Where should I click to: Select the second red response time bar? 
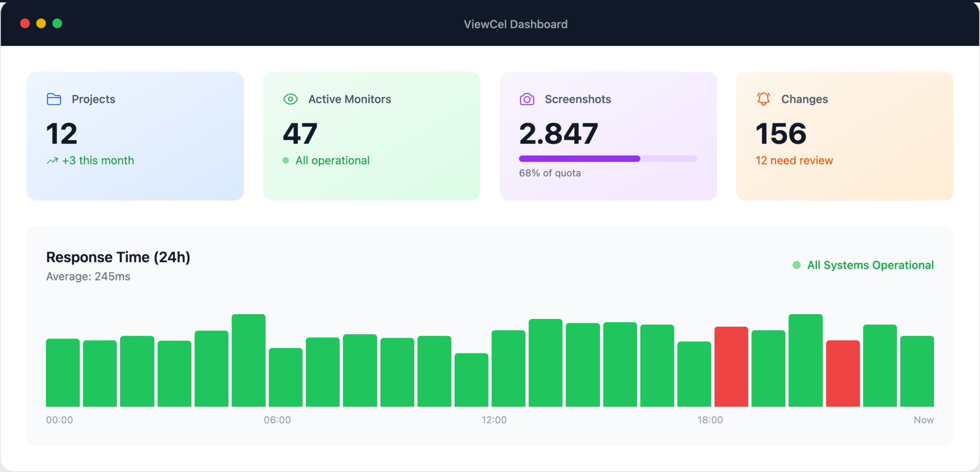(x=842, y=373)
